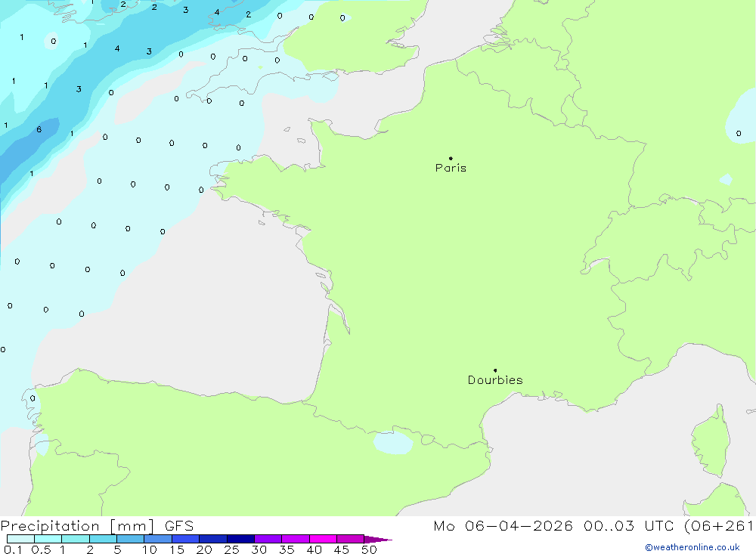Click the island of Corsica

tap(711, 441)
